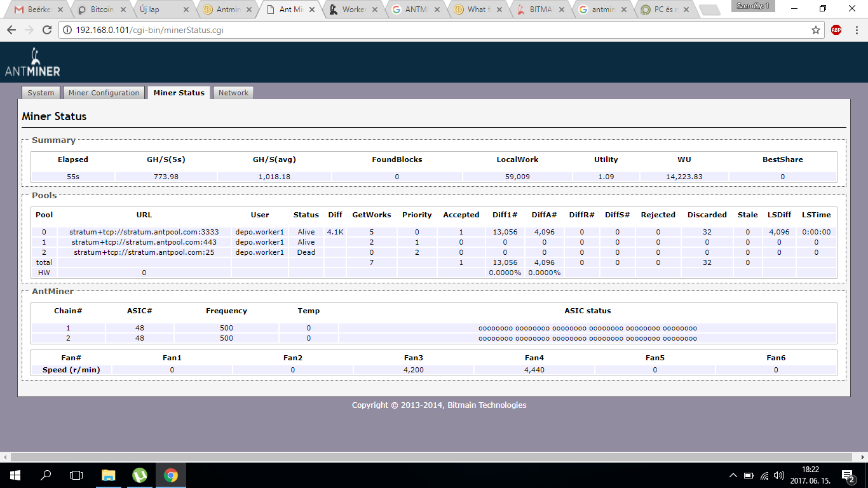Click the ASIC status of chain 1
868x488 pixels.
pos(587,329)
